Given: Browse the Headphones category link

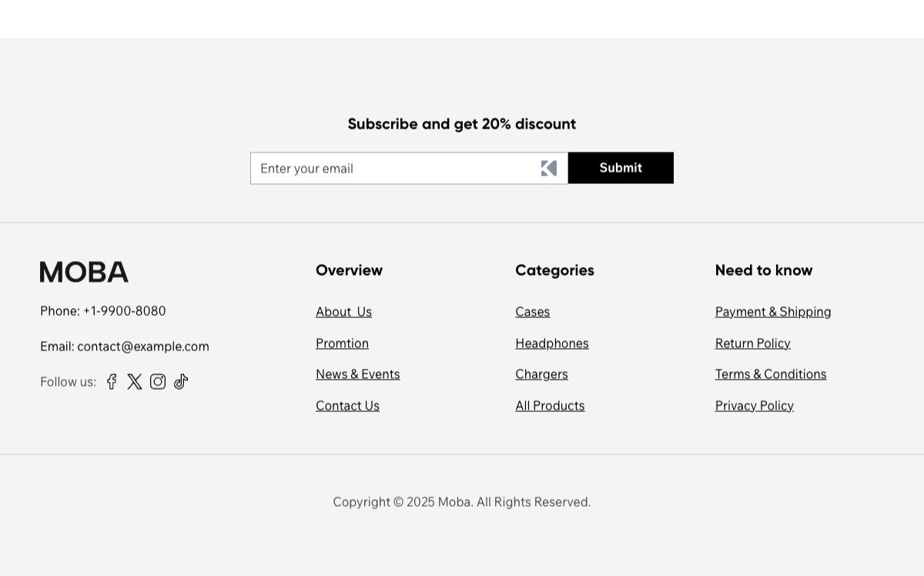Looking at the screenshot, I should (x=551, y=343).
